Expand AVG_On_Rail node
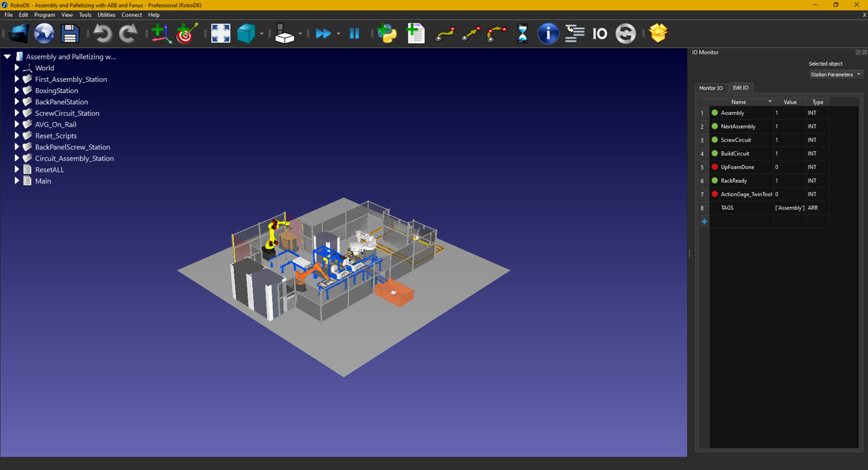868x470 pixels. [x=17, y=124]
